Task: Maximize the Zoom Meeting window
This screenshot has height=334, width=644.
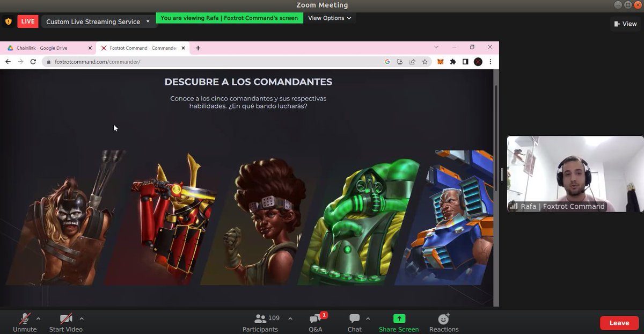Action: click(627, 5)
